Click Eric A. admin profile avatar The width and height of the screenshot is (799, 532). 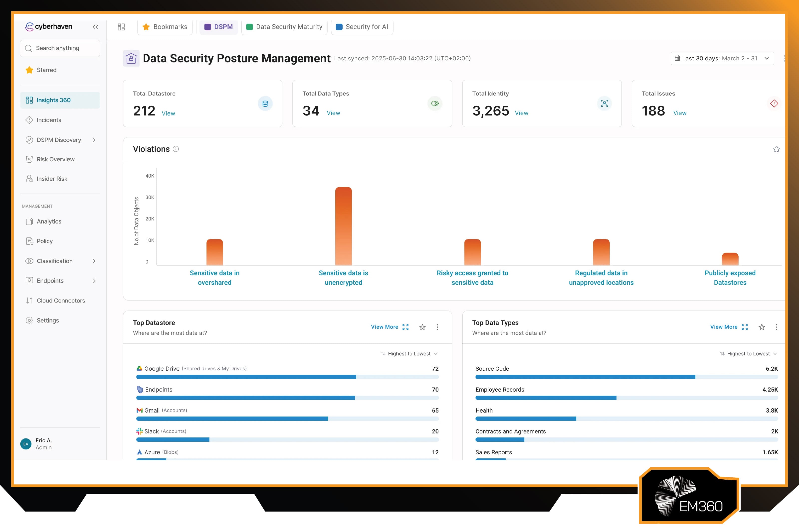pos(26,443)
